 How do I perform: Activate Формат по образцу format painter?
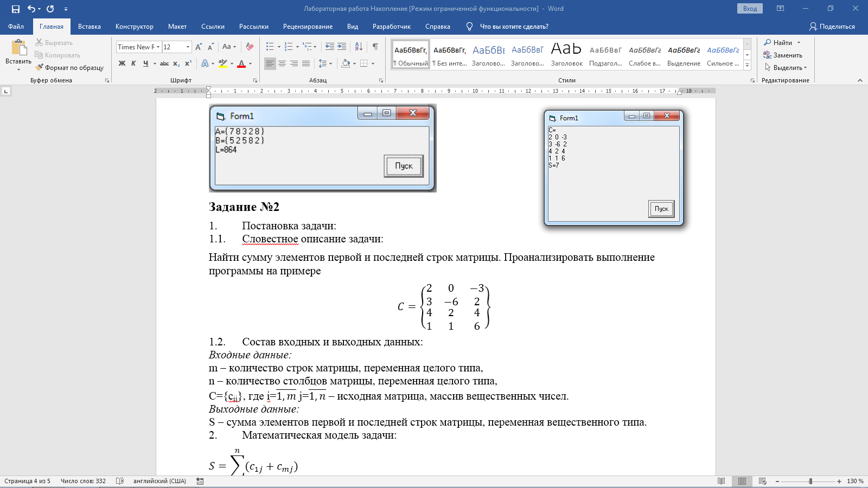click(x=69, y=68)
